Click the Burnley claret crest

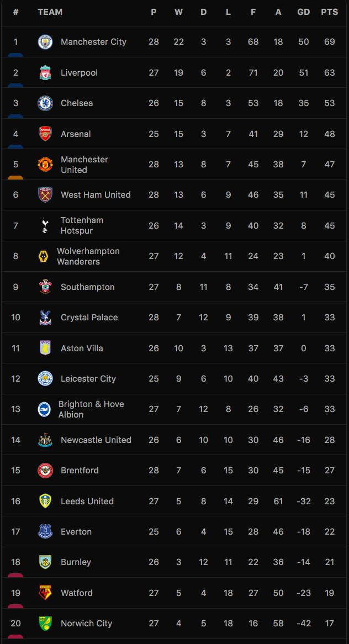point(45,562)
